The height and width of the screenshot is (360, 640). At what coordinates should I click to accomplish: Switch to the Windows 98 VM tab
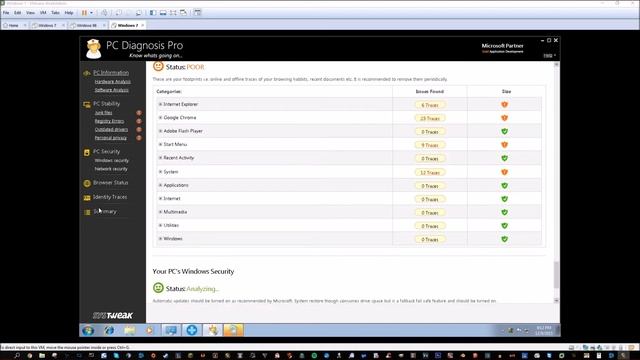pos(87,25)
